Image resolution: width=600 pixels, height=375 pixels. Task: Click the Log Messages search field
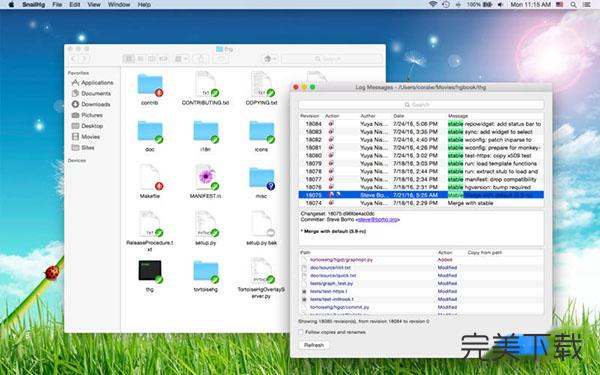pyautogui.click(x=421, y=104)
